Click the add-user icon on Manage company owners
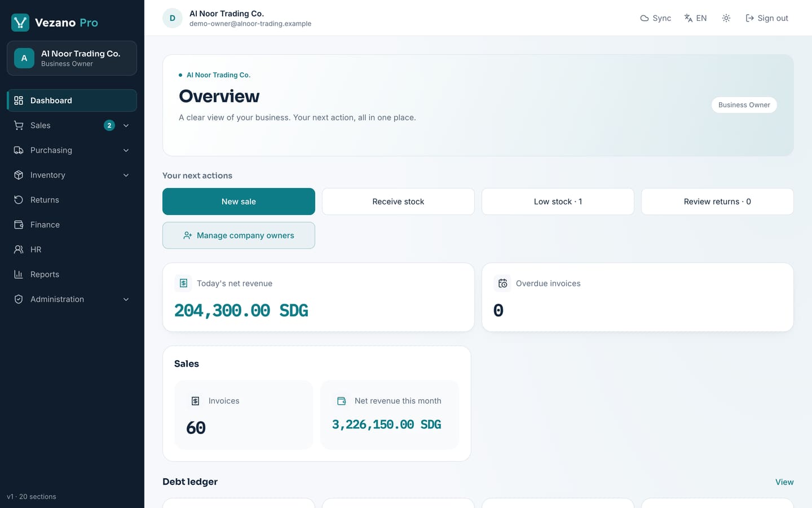 click(188, 235)
